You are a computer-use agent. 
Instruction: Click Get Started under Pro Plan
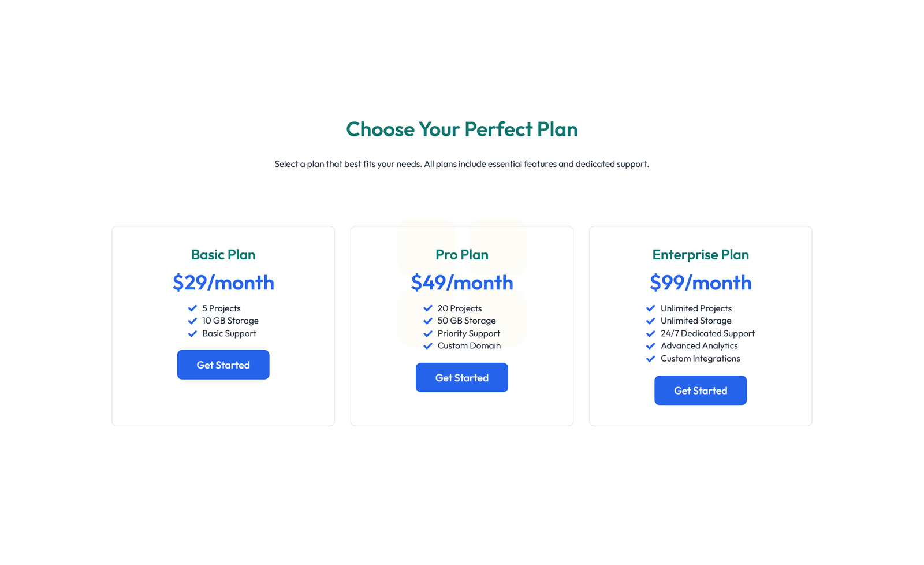tap(461, 377)
